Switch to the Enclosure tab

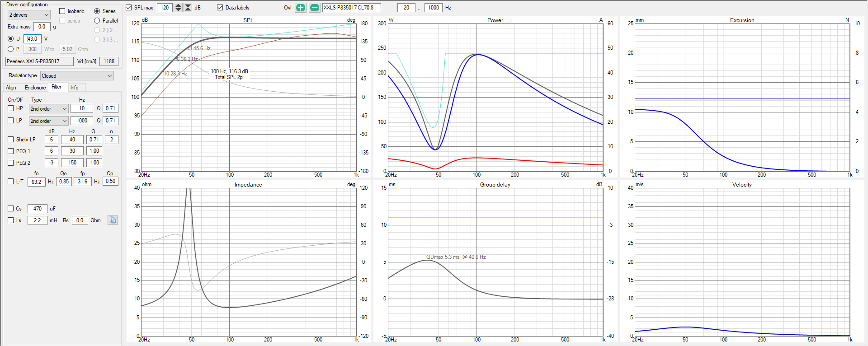point(35,88)
